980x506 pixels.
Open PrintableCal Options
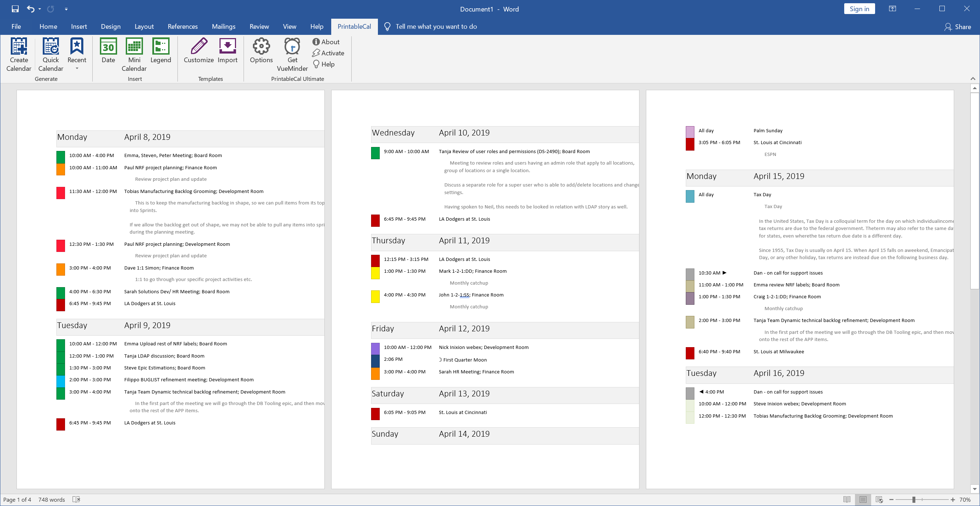[261, 46]
